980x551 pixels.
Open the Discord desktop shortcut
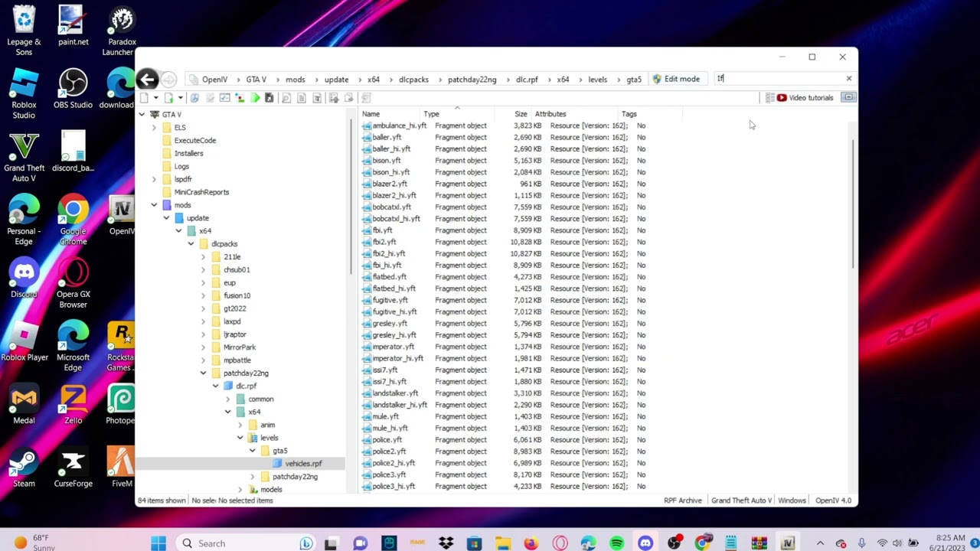pos(24,279)
